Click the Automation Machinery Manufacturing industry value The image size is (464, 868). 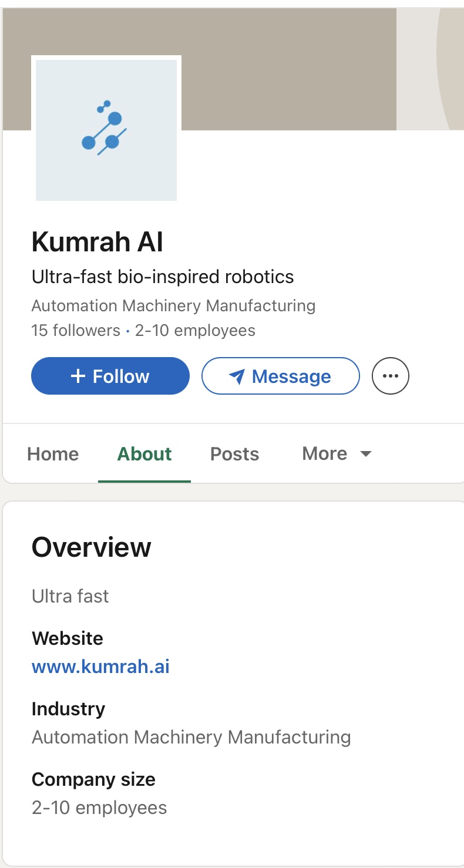point(191,737)
